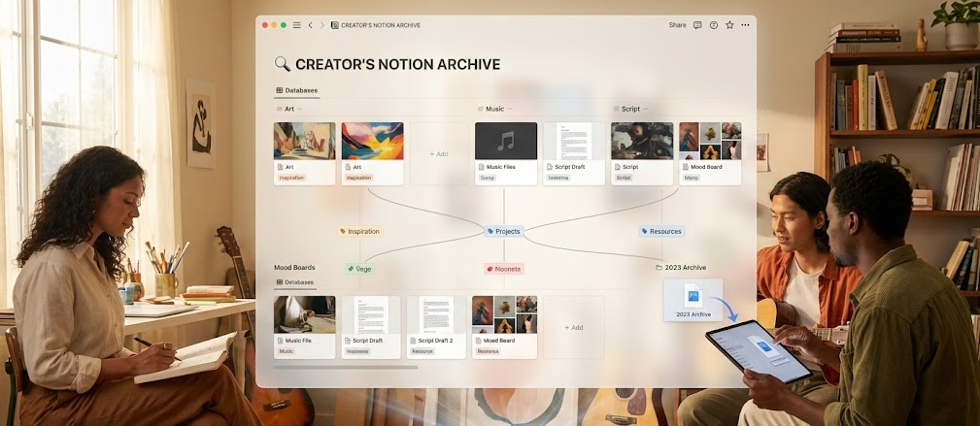Image resolution: width=980 pixels, height=426 pixels.
Task: Click the Mood Boards section heading
Action: pos(294,268)
